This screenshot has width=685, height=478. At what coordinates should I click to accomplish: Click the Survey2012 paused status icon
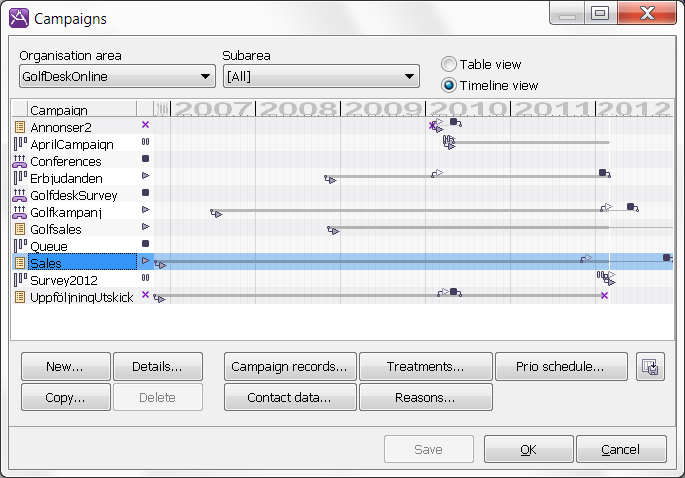(145, 277)
